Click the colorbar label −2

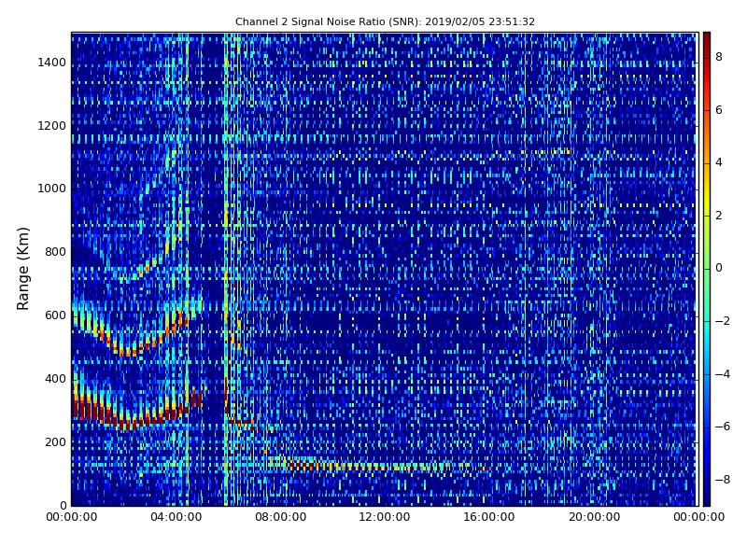click(723, 321)
